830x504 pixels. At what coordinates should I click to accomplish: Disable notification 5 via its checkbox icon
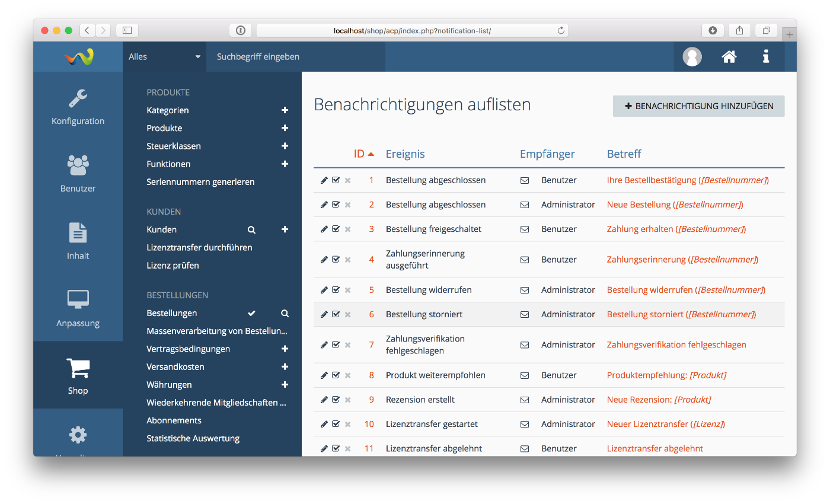[x=336, y=290]
